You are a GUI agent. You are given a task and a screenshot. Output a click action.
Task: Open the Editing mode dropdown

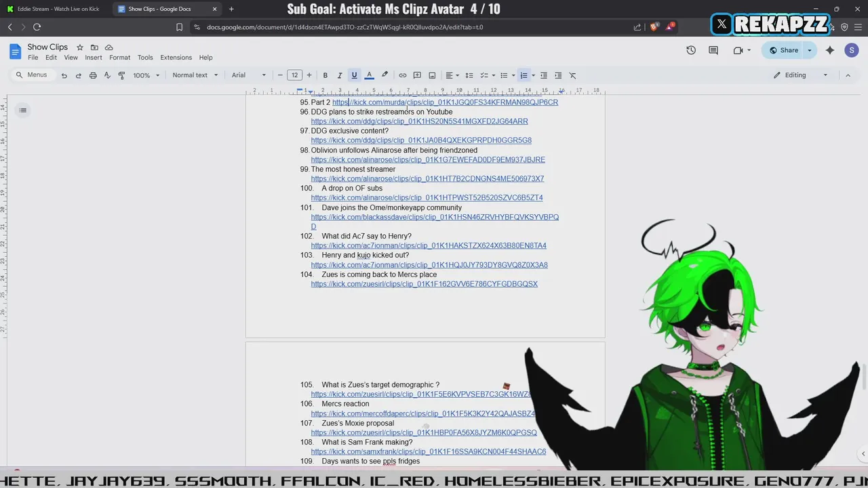[x=801, y=75]
